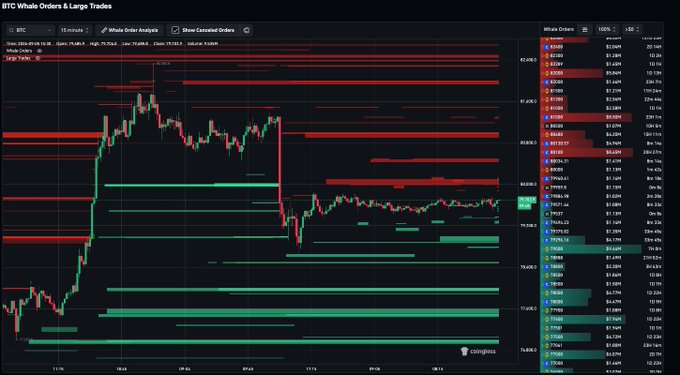Click the BTC Whale Orders & Large Trades title
The height and width of the screenshot is (375, 680).
[x=57, y=6]
